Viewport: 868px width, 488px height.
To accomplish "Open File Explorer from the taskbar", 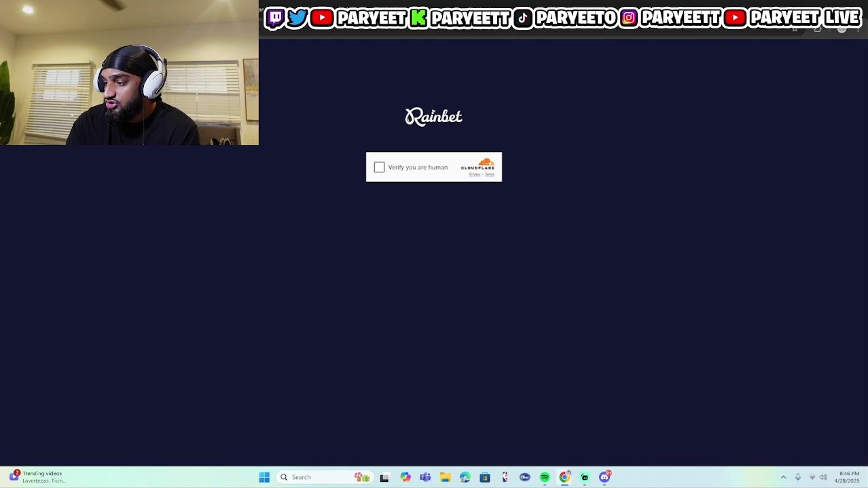I will [x=445, y=477].
